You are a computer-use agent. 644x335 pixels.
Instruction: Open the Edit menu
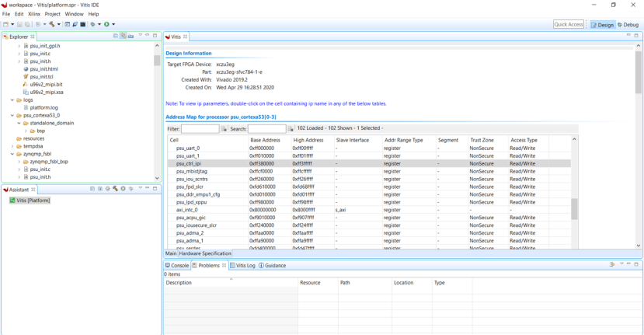[19, 14]
